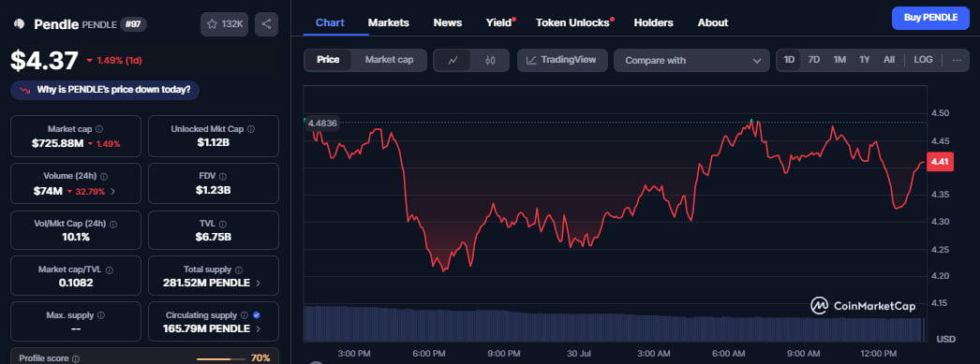The width and height of the screenshot is (980, 364).
Task: Click Market cap info icon
Action: click(99, 129)
